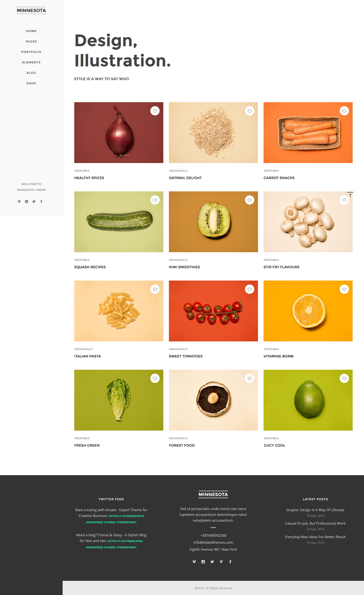Open the Vimeo icon in the footer
This screenshot has width=364, height=595.
[194, 561]
